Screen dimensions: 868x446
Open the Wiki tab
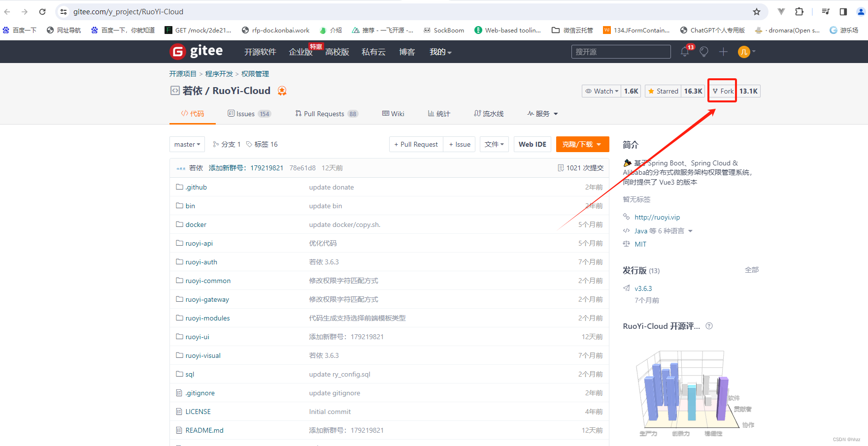tap(393, 114)
